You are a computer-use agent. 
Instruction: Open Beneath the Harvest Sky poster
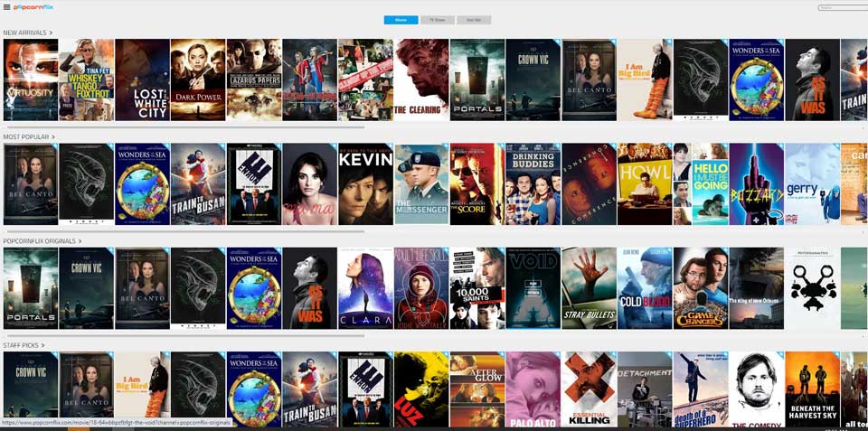pos(813,389)
